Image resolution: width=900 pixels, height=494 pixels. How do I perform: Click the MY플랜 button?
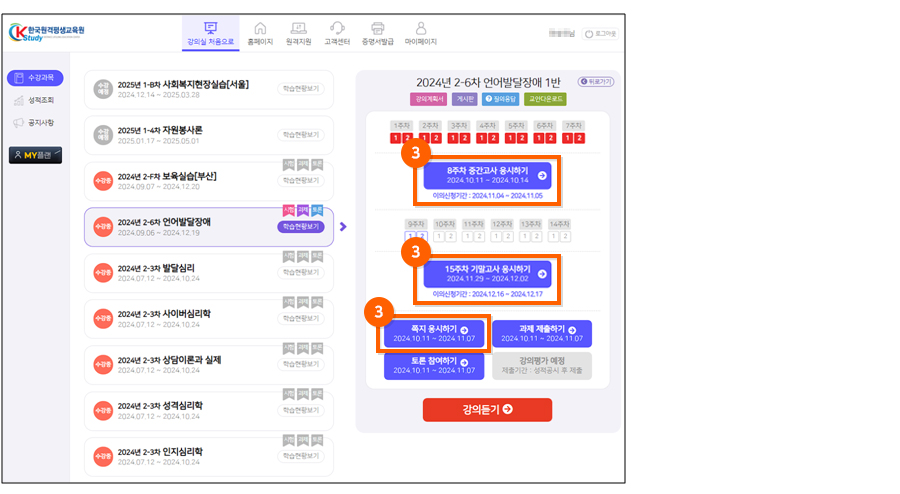(x=35, y=155)
